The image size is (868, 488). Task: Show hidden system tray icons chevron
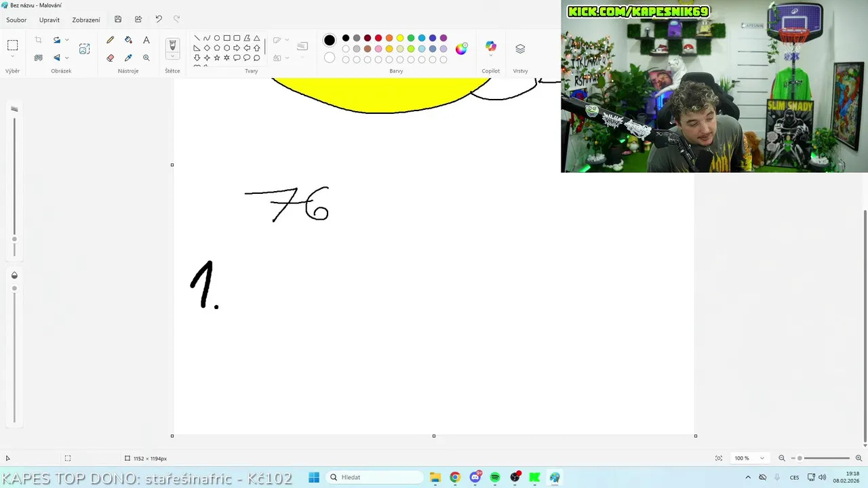[748, 477]
